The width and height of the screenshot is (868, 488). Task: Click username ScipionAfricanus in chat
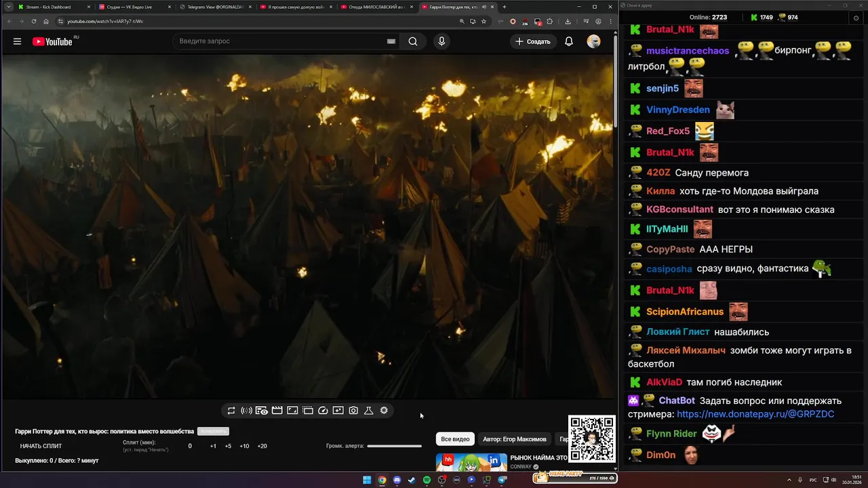[685, 312]
